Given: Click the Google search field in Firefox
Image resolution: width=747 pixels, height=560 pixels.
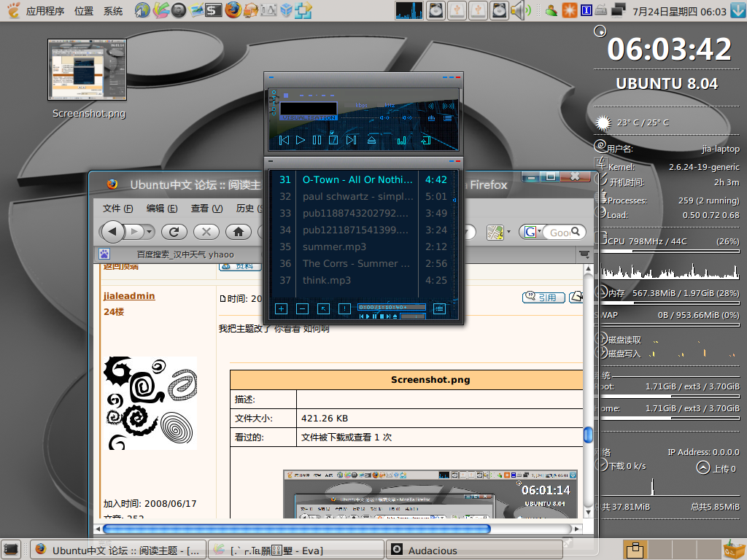Looking at the screenshot, I should point(560,233).
